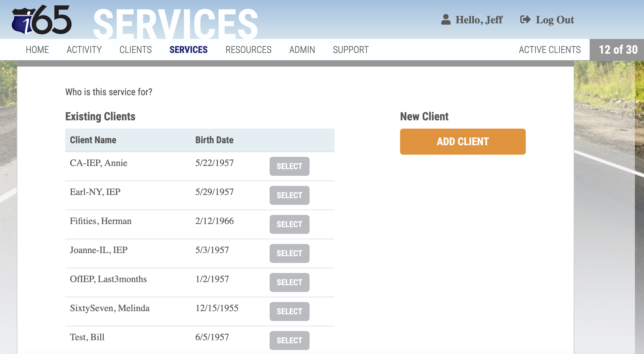Select client CA-IEP, Annie
This screenshot has height=354, width=644.
click(x=289, y=166)
